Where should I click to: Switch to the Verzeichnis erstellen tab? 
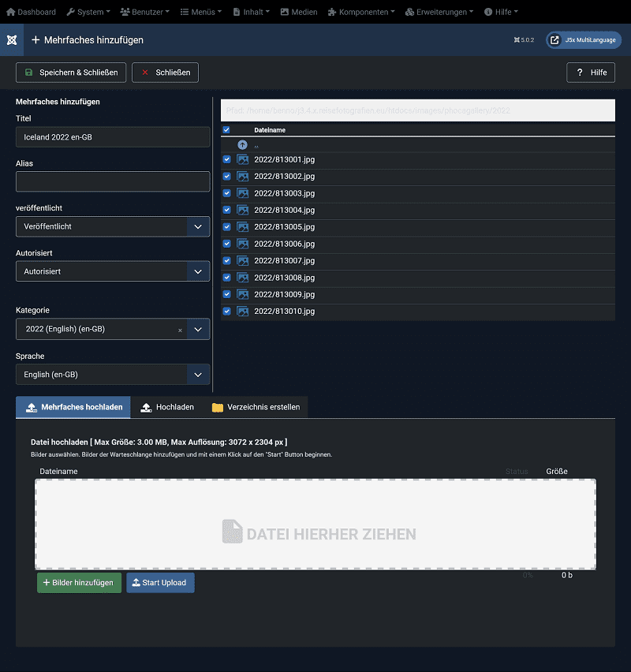[256, 408]
